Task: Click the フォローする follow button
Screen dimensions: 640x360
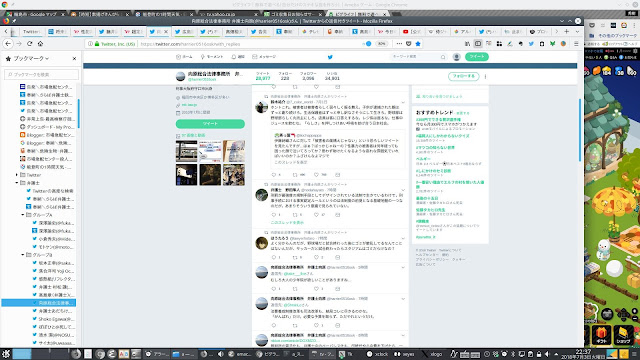Action: pos(464,76)
